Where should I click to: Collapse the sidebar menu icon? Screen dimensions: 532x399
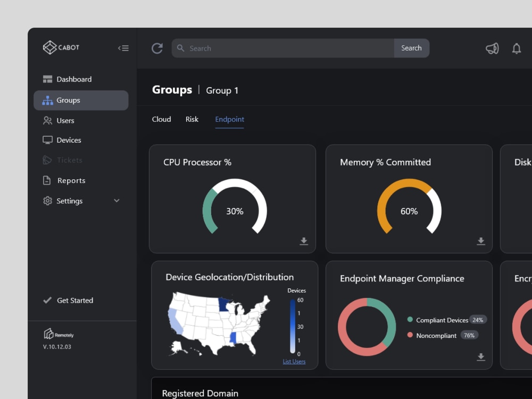pos(123,48)
